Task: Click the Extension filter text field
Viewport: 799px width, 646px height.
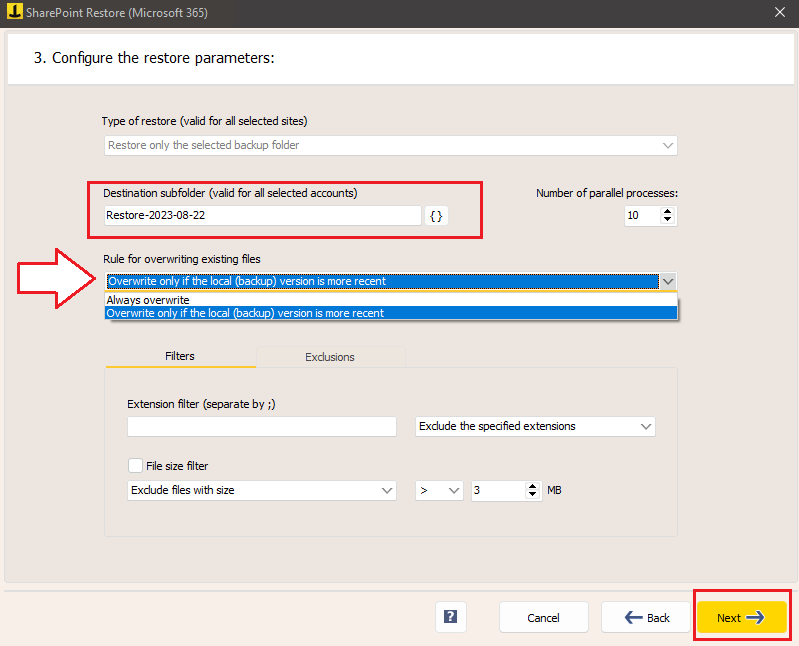Action: click(262, 427)
